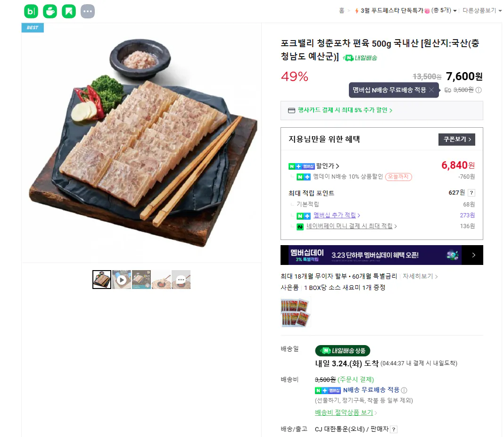Select the Keep bookmark icon

pyautogui.click(x=69, y=11)
